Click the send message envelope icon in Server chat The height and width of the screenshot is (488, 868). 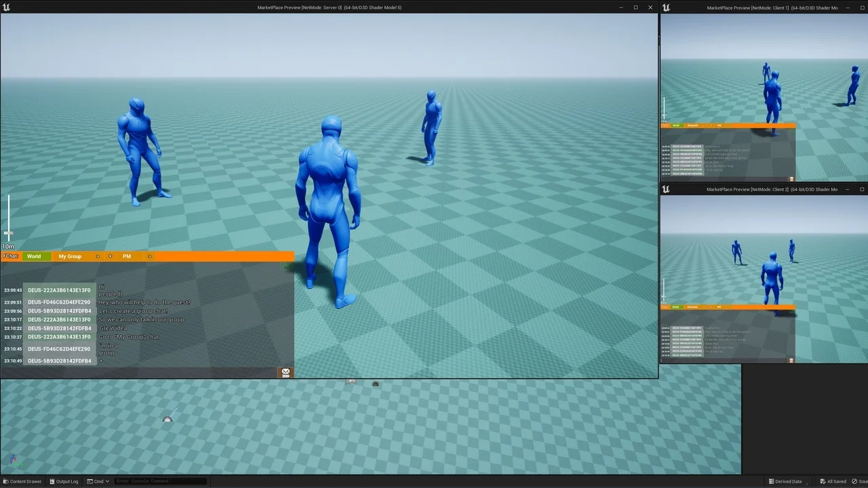(285, 372)
